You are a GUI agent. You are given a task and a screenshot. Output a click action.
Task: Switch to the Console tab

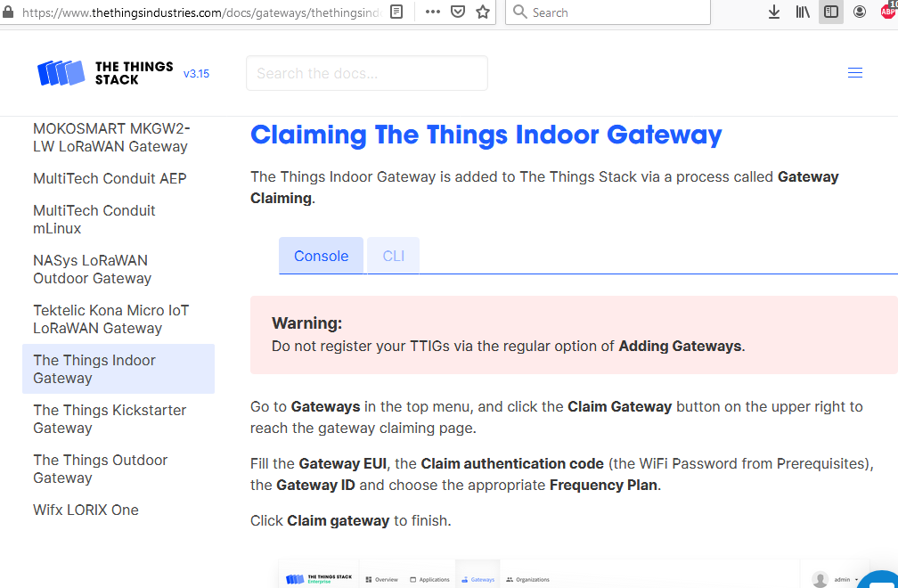click(321, 256)
